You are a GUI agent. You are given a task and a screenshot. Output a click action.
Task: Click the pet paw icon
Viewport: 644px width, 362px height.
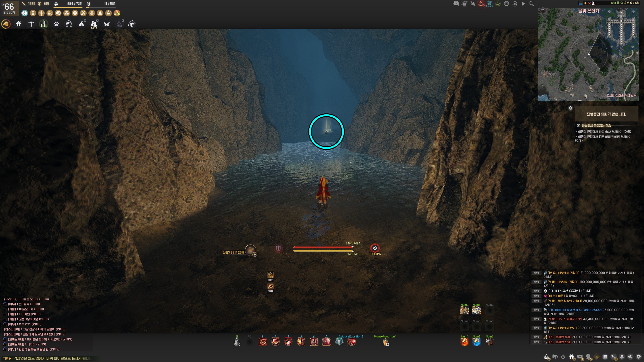pos(56,24)
